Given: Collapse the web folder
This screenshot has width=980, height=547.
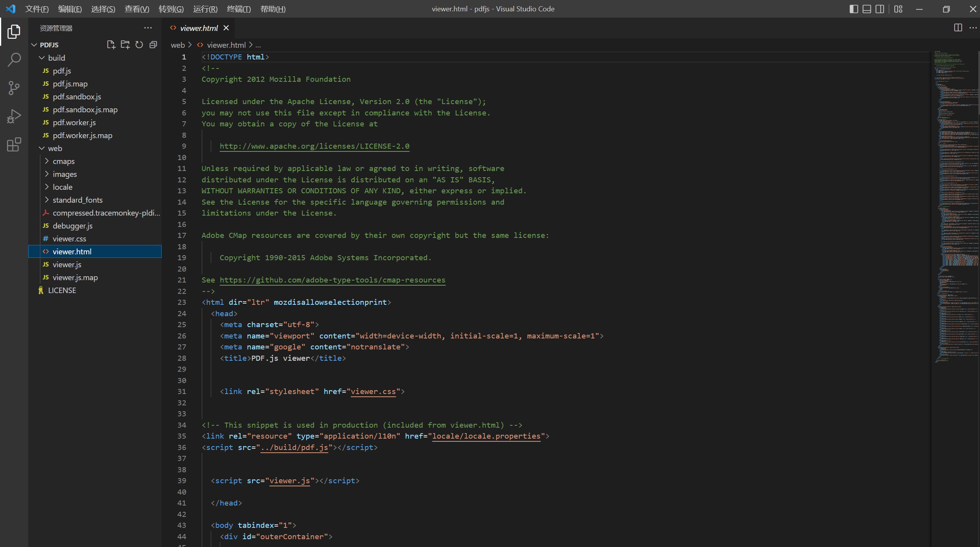Looking at the screenshot, I should [x=42, y=148].
